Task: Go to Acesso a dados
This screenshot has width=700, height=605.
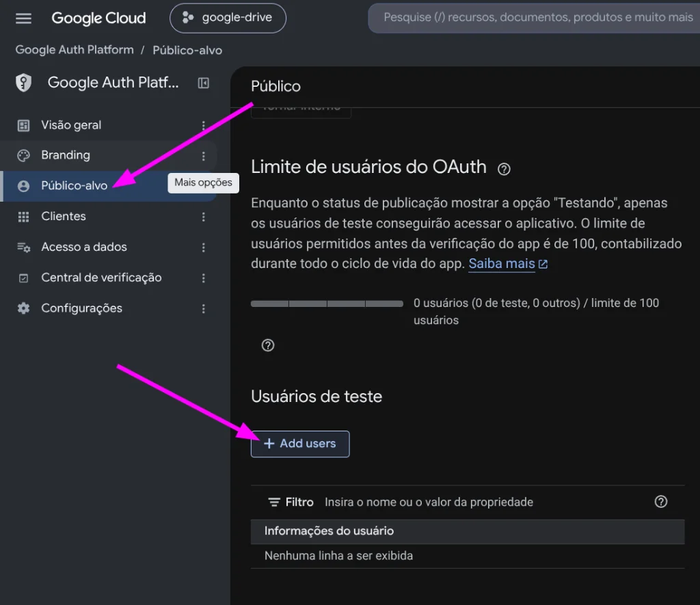Action: [84, 247]
